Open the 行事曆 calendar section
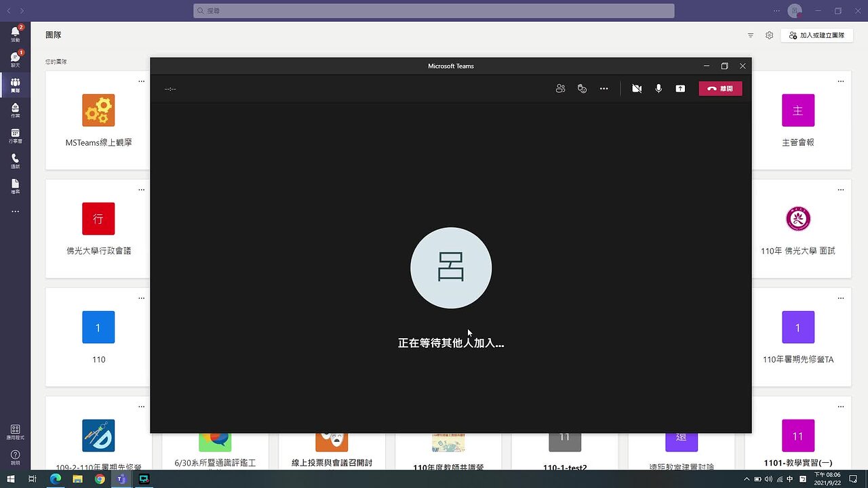 15,136
